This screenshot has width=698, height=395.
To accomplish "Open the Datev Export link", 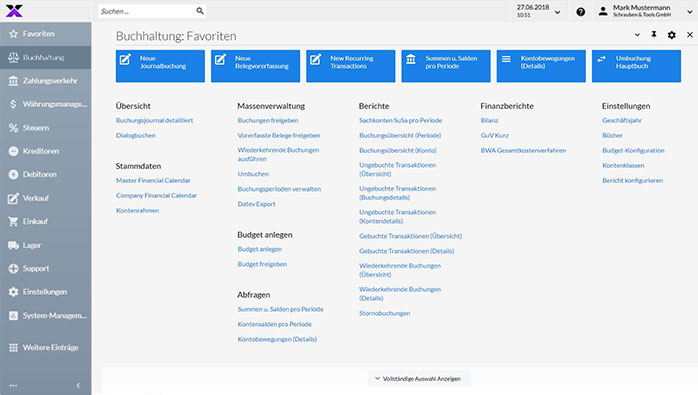I will (256, 204).
